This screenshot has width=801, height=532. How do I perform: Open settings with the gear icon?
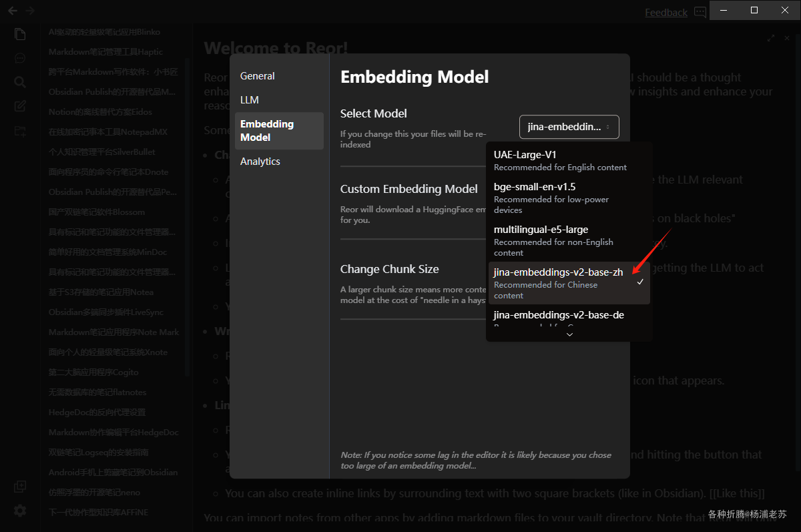(x=20, y=511)
